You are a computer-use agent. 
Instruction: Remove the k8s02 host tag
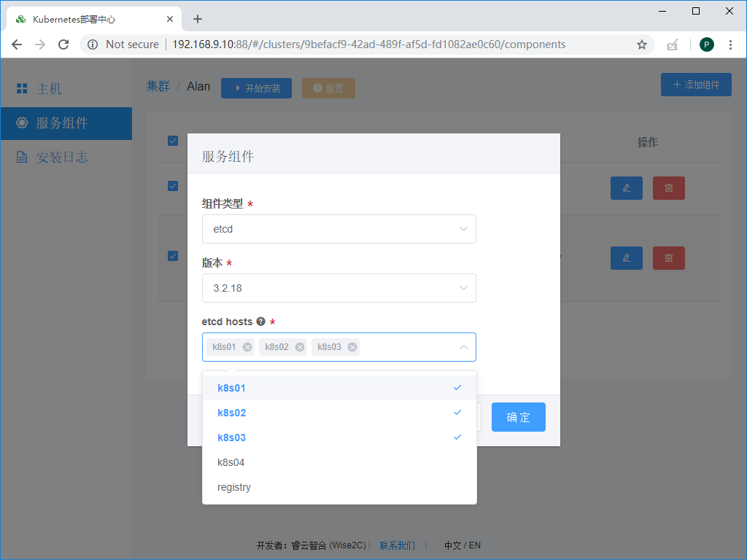[x=299, y=347]
